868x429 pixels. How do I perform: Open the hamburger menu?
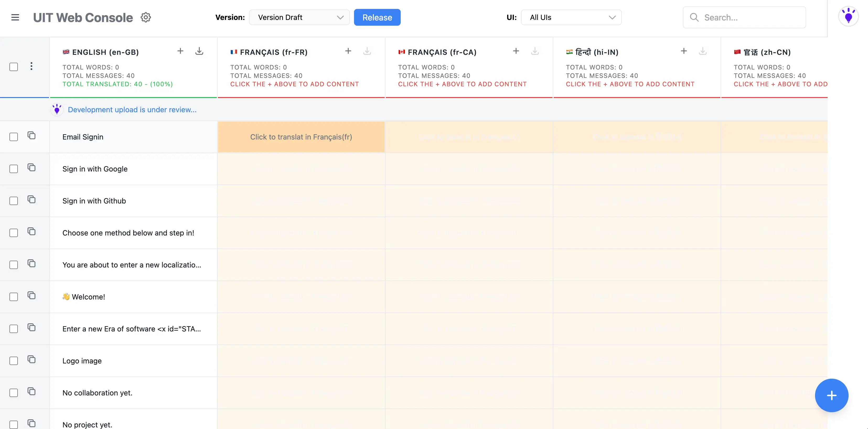click(15, 17)
